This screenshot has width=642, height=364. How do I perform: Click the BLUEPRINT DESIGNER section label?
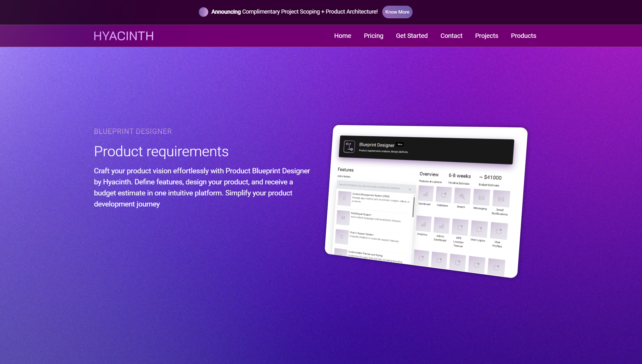(x=133, y=131)
